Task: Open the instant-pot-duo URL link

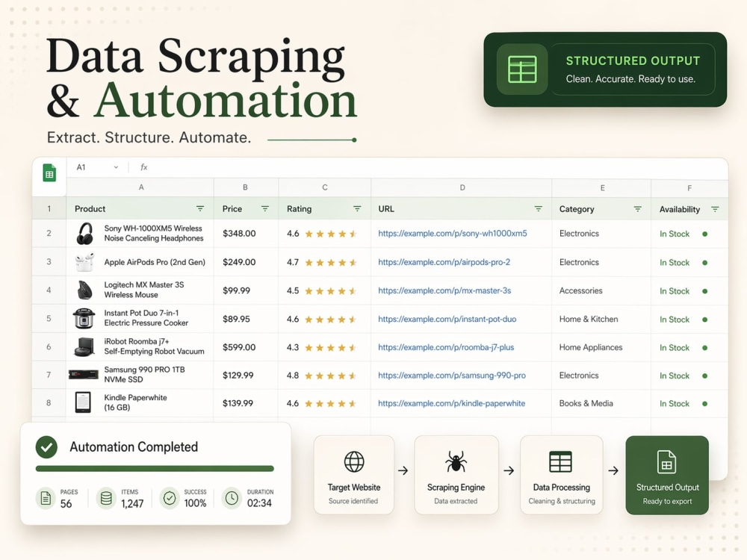Action: 447,319
